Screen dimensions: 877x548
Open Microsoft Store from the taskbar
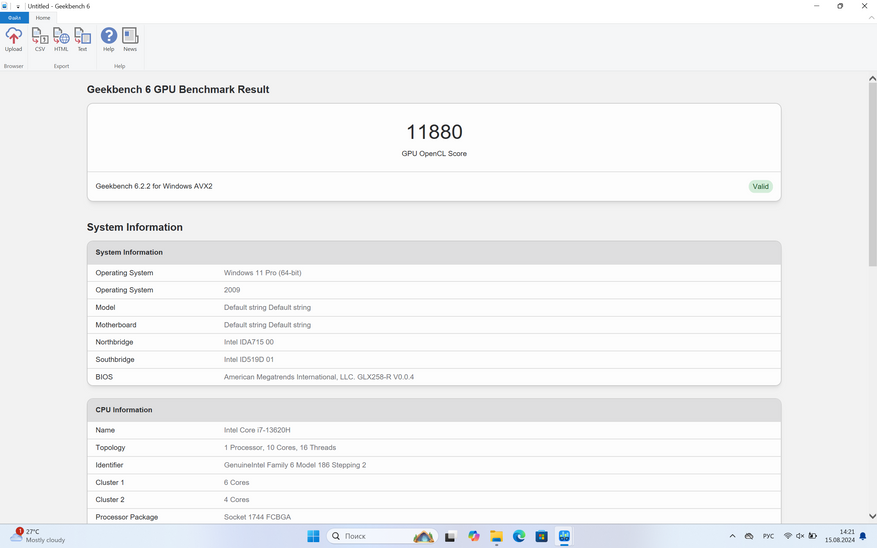point(541,537)
